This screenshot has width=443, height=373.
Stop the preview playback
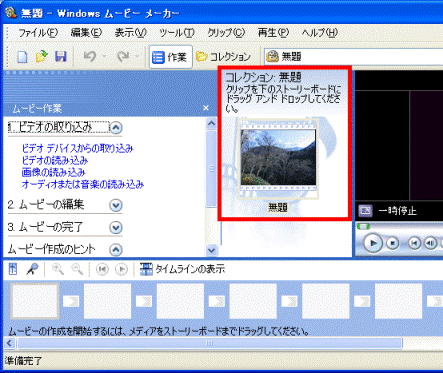(393, 243)
